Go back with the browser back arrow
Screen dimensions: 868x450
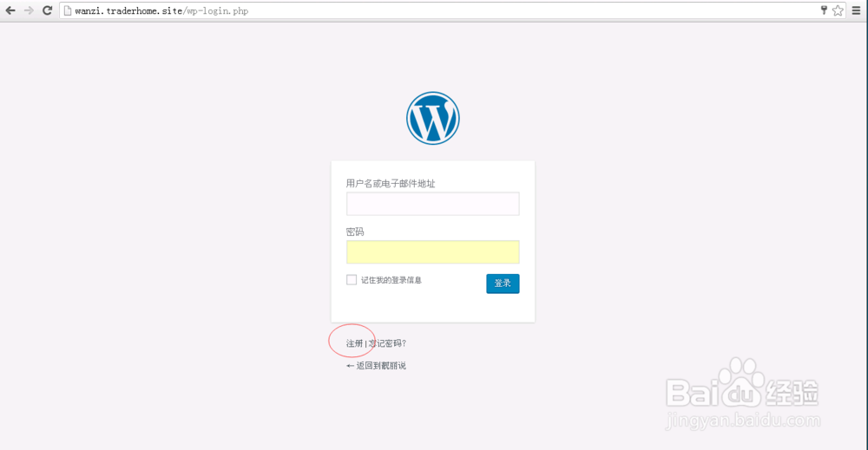coord(10,10)
